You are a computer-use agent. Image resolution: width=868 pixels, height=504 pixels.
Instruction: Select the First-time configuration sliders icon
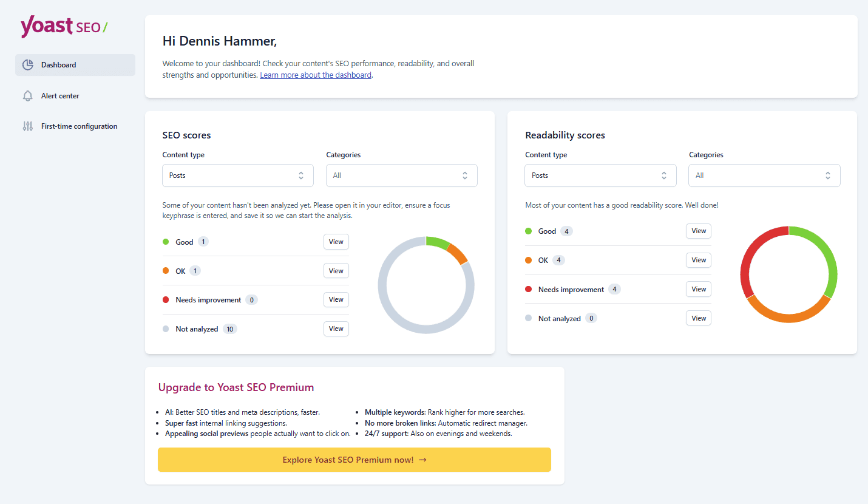click(x=27, y=126)
